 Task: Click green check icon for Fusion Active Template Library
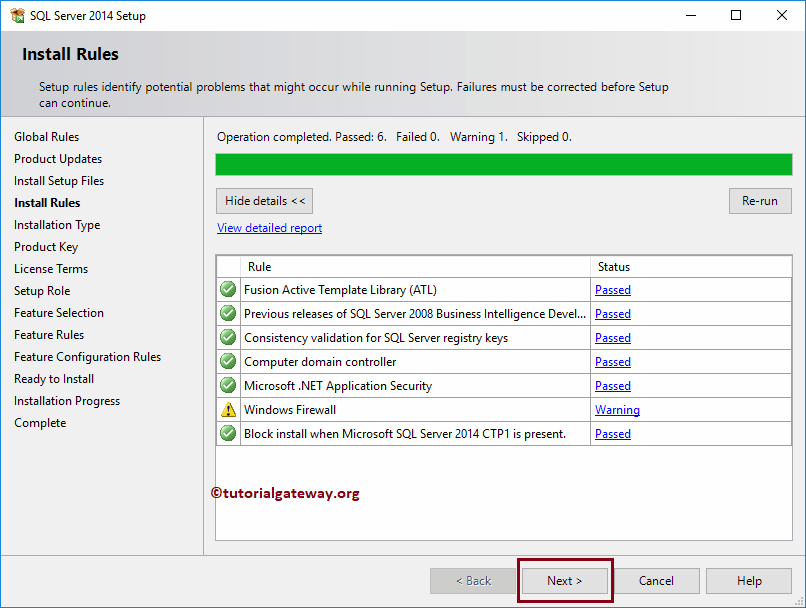(x=228, y=289)
